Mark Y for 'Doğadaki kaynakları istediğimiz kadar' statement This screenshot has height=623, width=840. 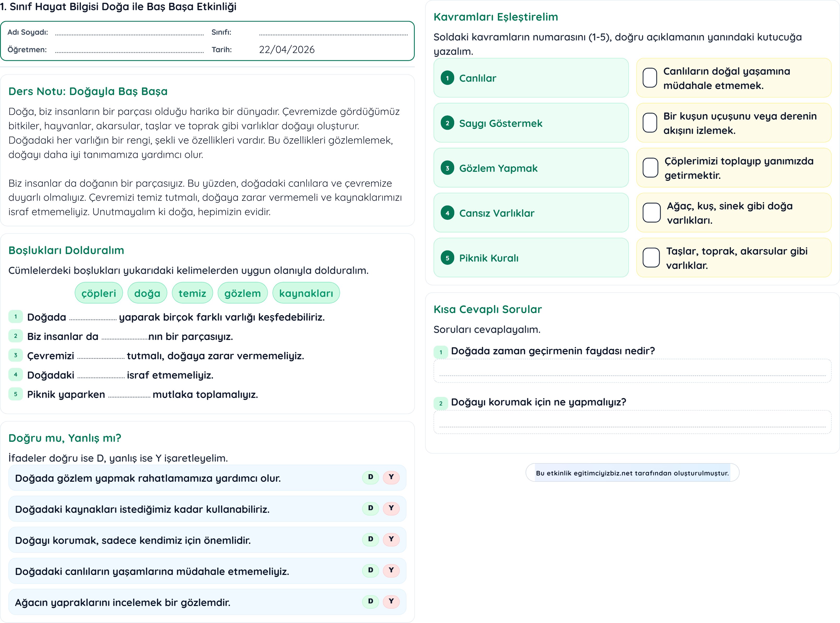[391, 508]
